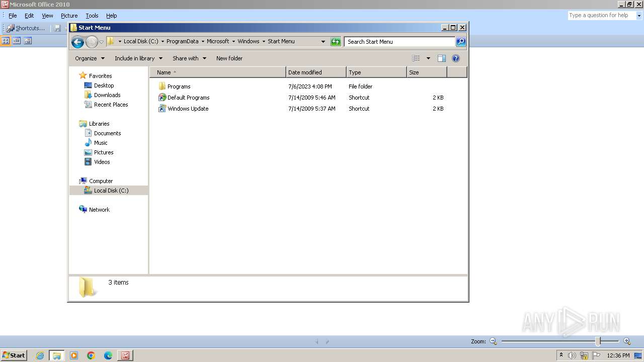Screen dimensions: 644x362
Task: Open the File menu in Office
Action: pos(13,16)
